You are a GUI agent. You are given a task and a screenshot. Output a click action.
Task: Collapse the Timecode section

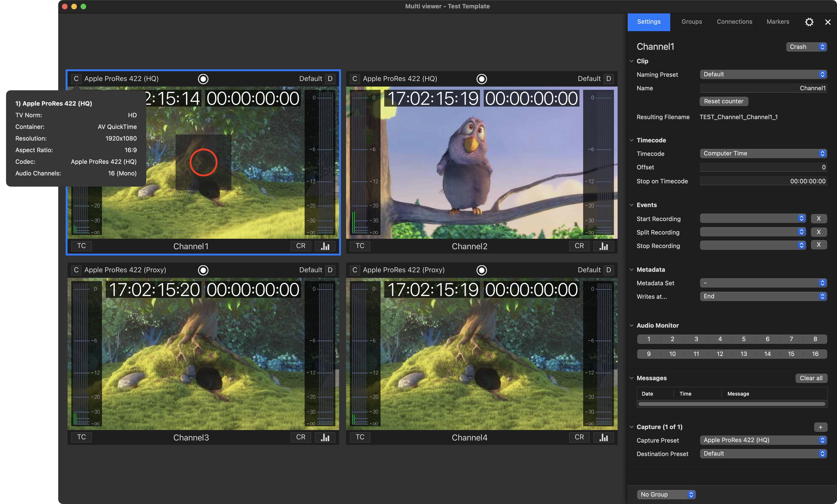(632, 140)
